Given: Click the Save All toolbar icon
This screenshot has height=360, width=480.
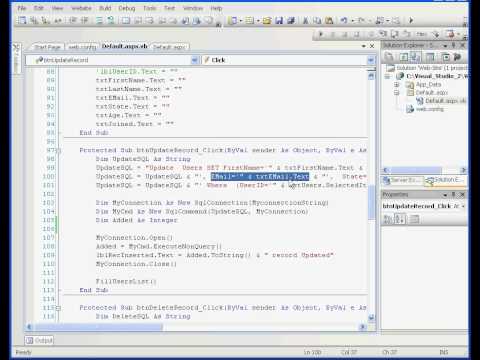Looking at the screenshot, I should 291,21.
